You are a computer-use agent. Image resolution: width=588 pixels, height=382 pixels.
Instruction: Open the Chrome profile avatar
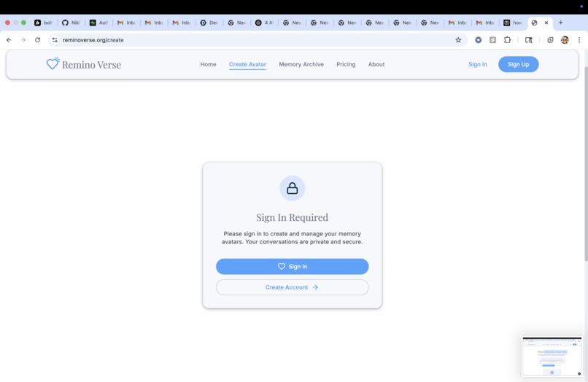[565, 40]
